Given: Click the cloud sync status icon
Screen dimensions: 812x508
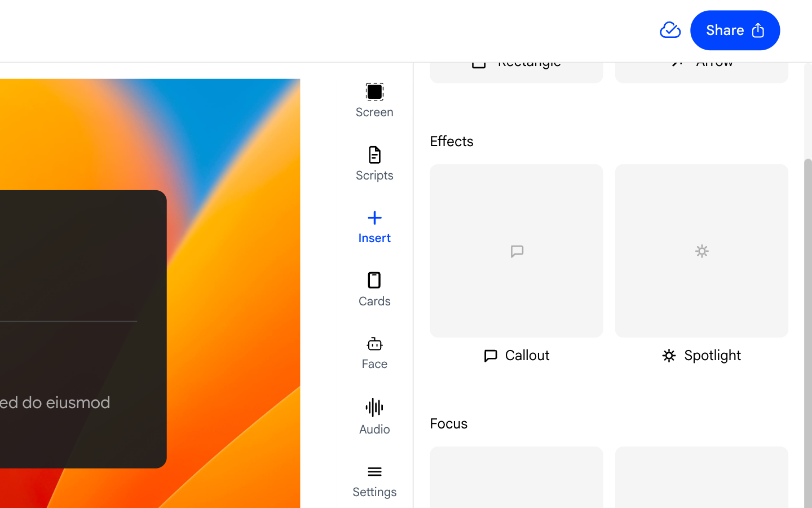Looking at the screenshot, I should click(x=670, y=30).
